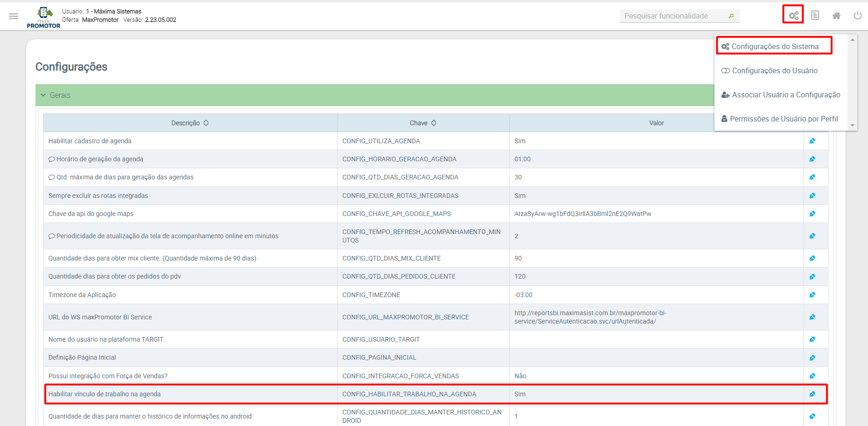868x426 pixels.
Task: Open the hamburger side menu
Action: pyautogui.click(x=13, y=16)
